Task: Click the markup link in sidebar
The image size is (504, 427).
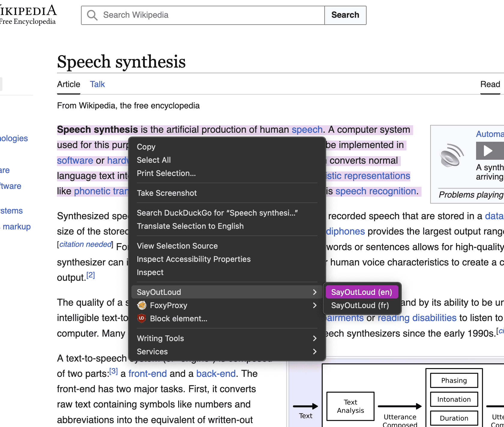Action: click(17, 226)
